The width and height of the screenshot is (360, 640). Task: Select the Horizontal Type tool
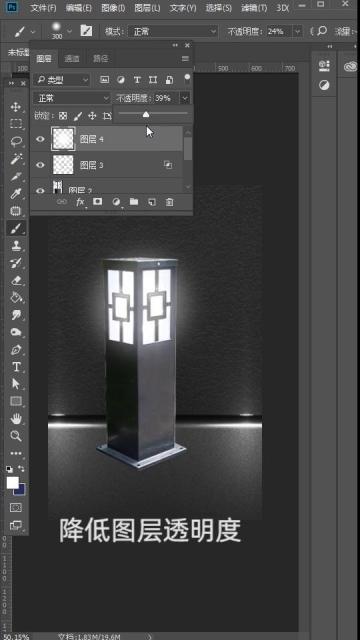pos(16,367)
